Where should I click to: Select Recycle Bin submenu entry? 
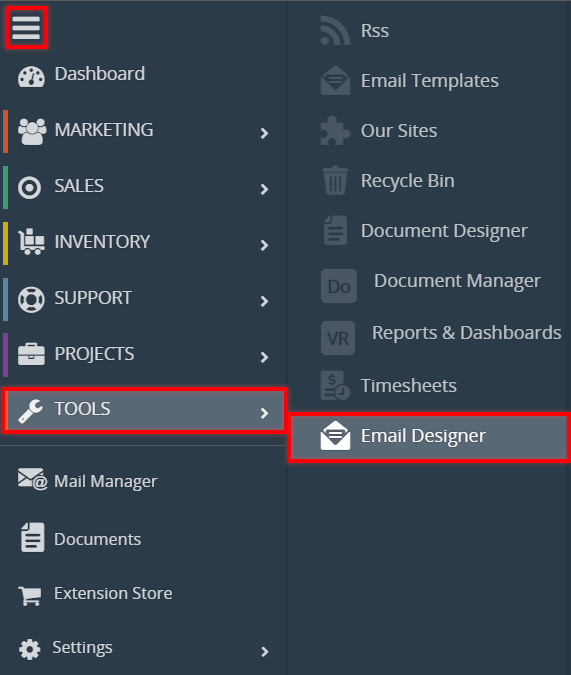[407, 181]
